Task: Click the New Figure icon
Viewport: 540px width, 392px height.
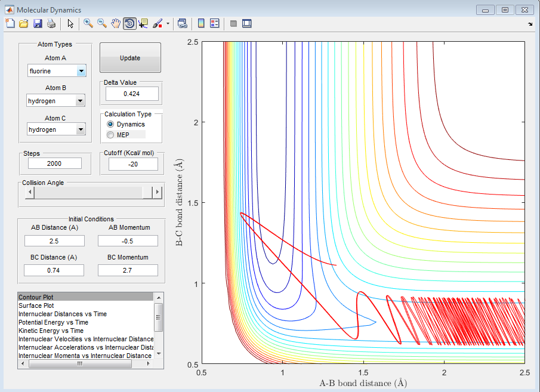Action: (10, 23)
